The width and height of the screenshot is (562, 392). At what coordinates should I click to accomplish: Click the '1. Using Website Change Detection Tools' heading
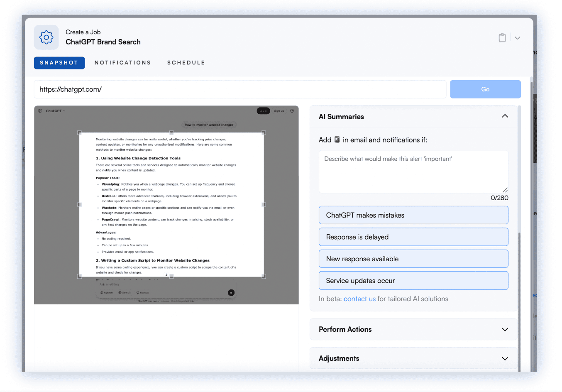click(138, 158)
